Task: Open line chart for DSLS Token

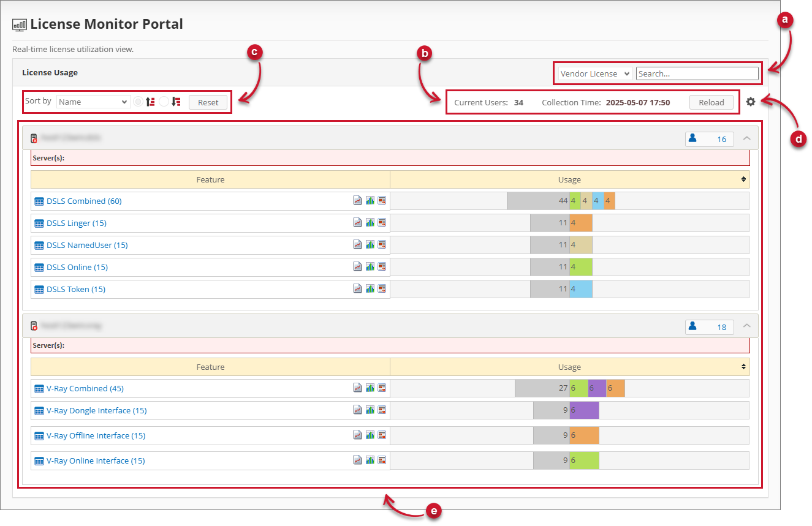Action: click(358, 288)
